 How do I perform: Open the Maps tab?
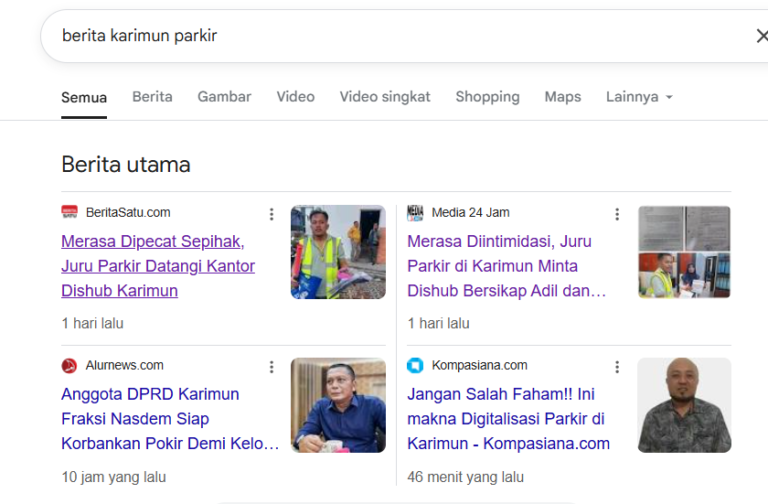click(563, 96)
